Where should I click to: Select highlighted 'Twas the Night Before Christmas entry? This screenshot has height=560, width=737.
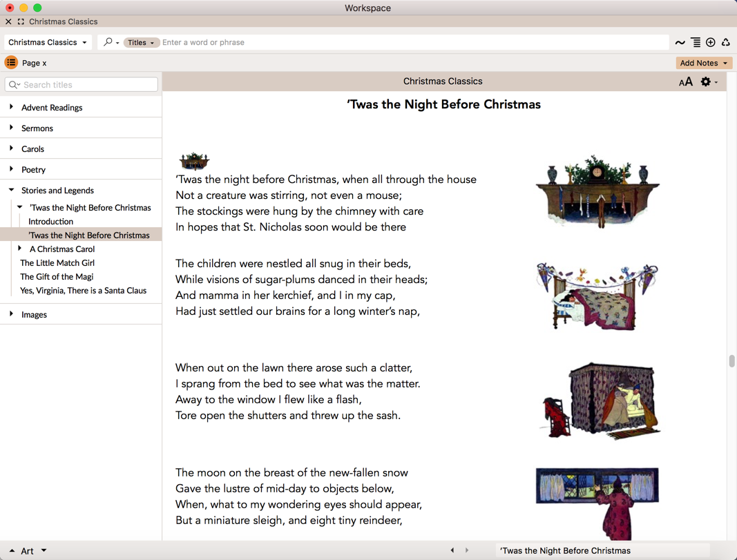81,235
